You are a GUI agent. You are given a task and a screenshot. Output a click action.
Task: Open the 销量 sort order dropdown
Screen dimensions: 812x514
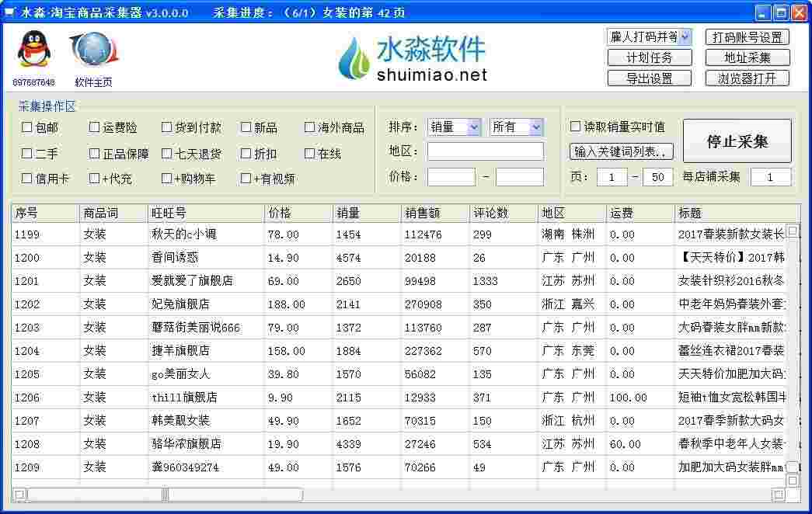click(472, 127)
